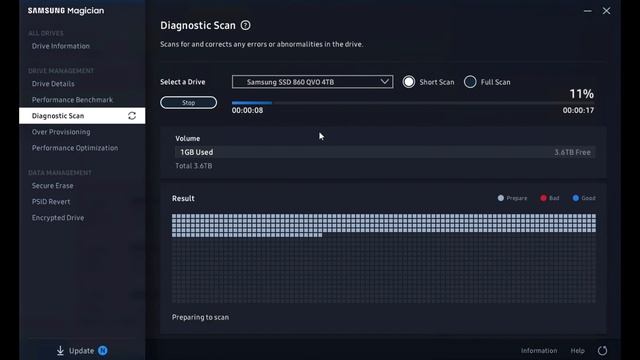Screen dimensions: 640x360
Task: Go to Secure Erase
Action: pos(53,186)
